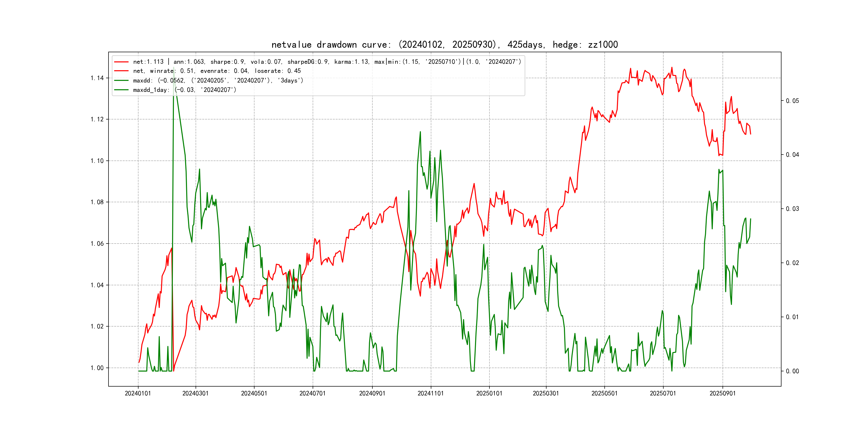This screenshot has width=868, height=434.
Task: Click the 0.03 right y-axis tick label
Action: 792,209
